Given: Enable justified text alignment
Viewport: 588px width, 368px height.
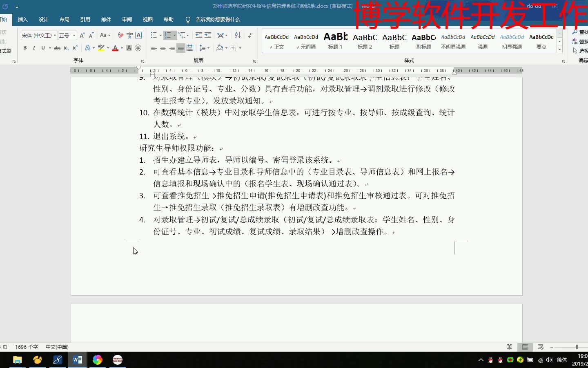Looking at the screenshot, I should point(181,48).
